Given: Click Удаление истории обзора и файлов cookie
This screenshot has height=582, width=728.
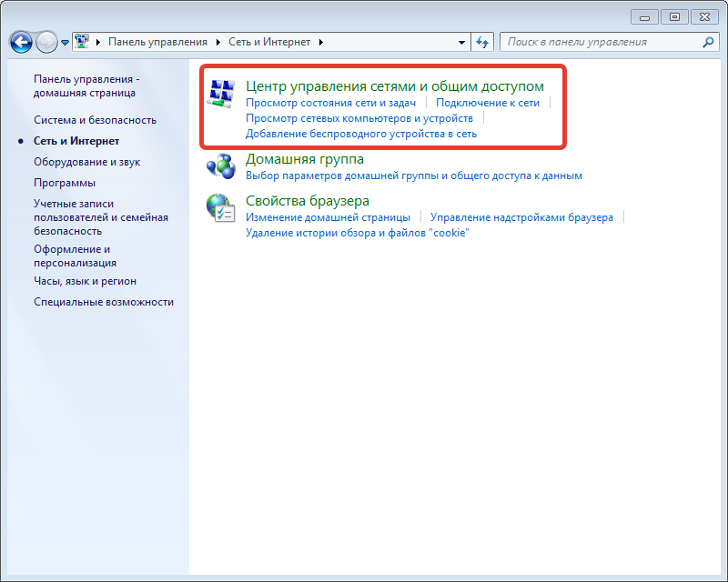Looking at the screenshot, I should tap(357, 233).
